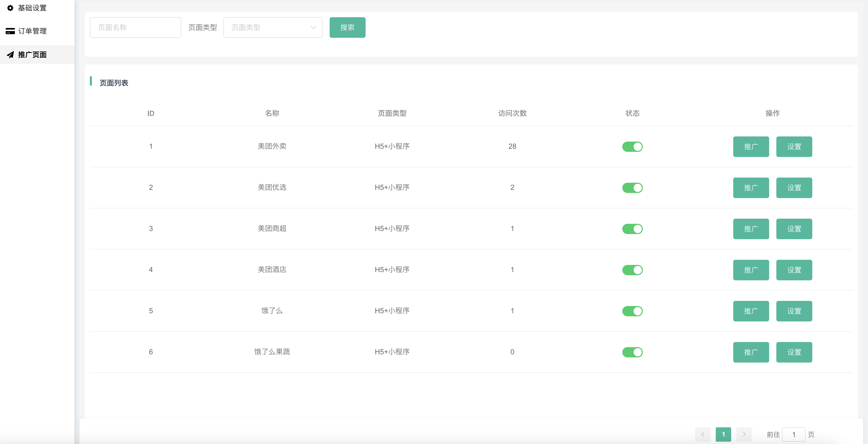Click 推广 for 饿了么果蔬
The width and height of the screenshot is (868, 444).
tap(751, 352)
